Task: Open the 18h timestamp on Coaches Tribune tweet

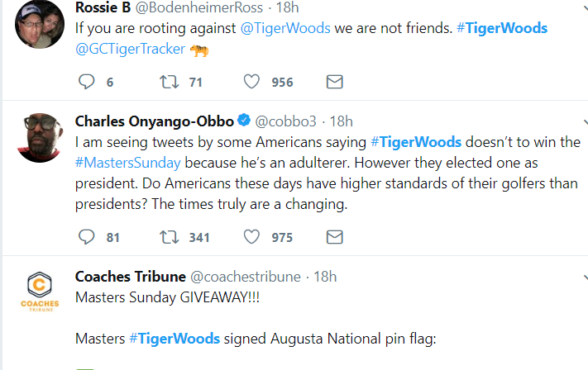Action: click(x=324, y=276)
